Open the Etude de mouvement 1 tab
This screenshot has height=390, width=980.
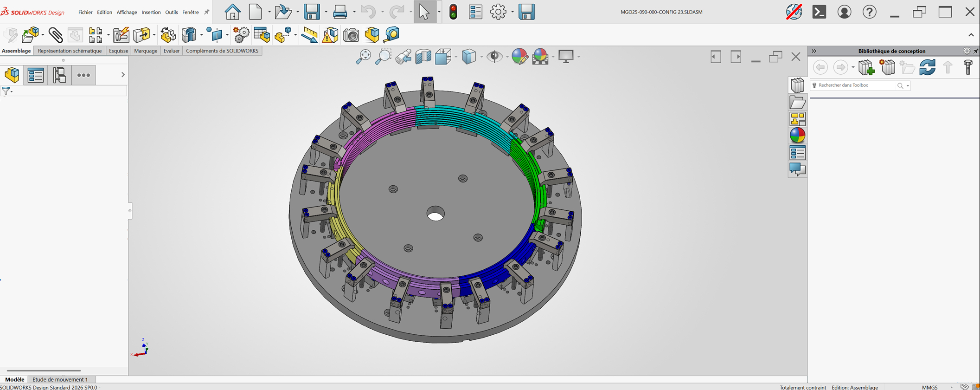click(x=60, y=379)
